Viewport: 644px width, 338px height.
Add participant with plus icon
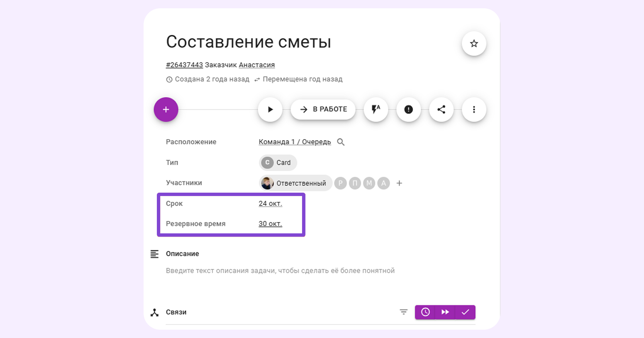tap(399, 183)
